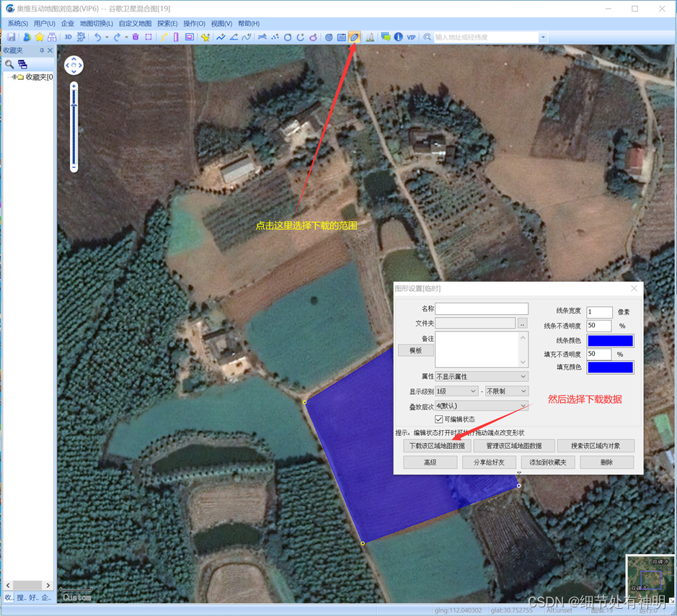Click the 删除 button in dialog
Screen dimensions: 677x616
(606, 463)
